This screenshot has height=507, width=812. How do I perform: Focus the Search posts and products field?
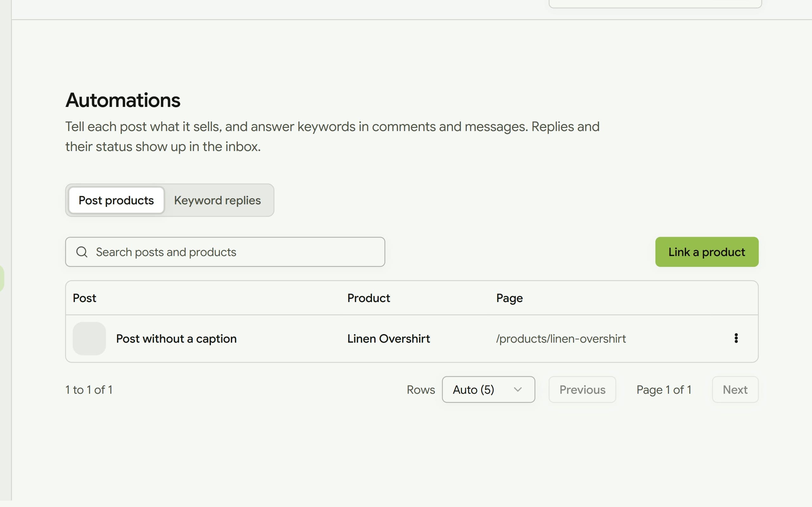click(225, 252)
